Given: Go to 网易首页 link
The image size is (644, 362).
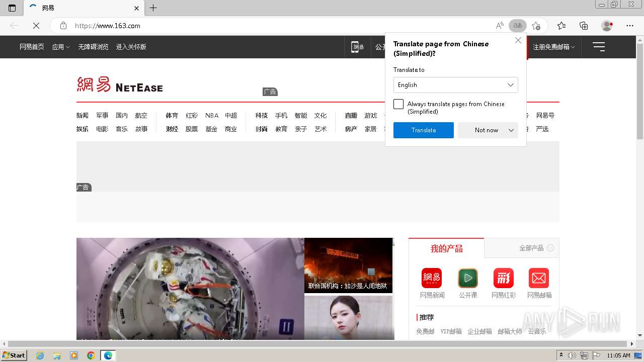Looking at the screenshot, I should coord(32,47).
